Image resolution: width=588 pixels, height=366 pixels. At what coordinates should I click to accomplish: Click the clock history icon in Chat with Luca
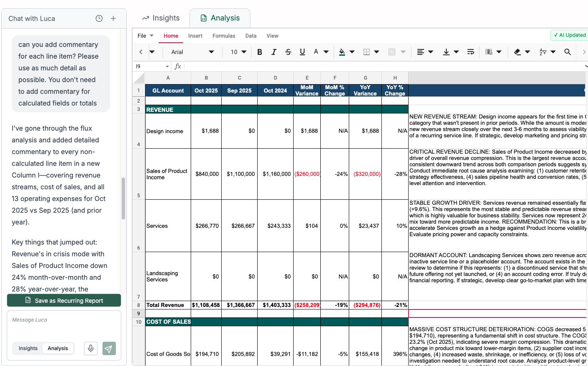pyautogui.click(x=99, y=18)
